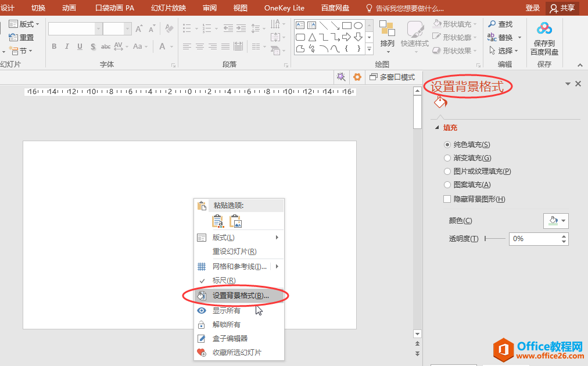Open the Slide Show (幻灯片放映) ribbon tab
The image size is (588, 366).
coord(168,8)
